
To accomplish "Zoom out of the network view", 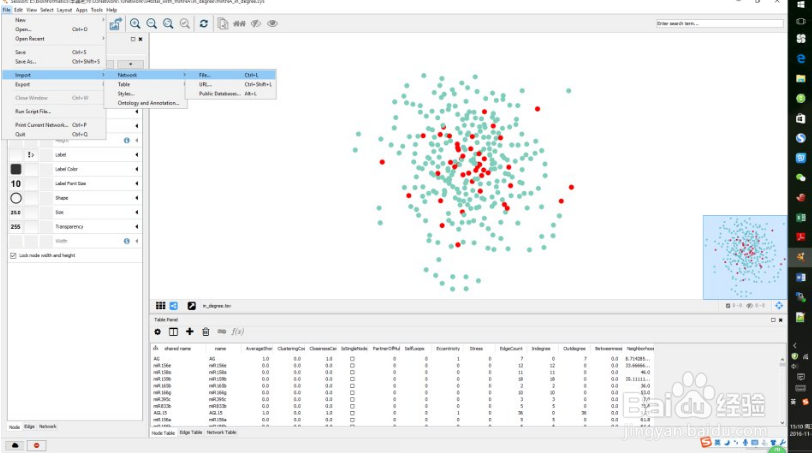I will (152, 23).
